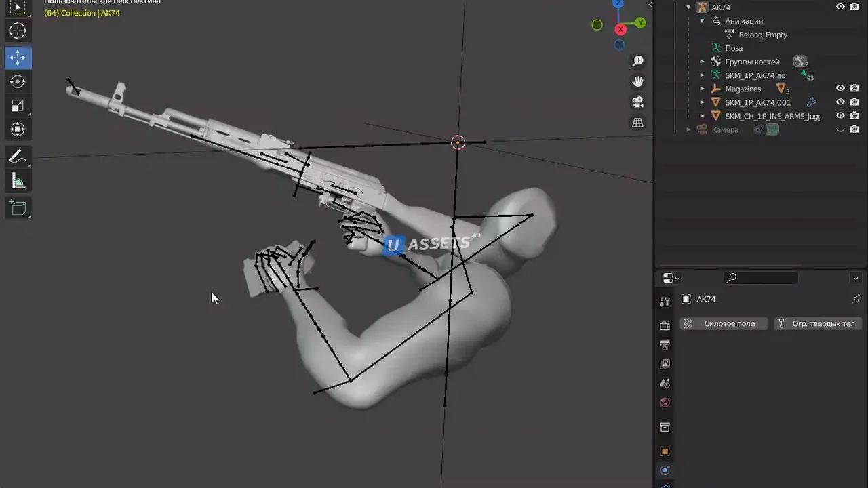Toggle Камера render camera icon

(x=854, y=129)
